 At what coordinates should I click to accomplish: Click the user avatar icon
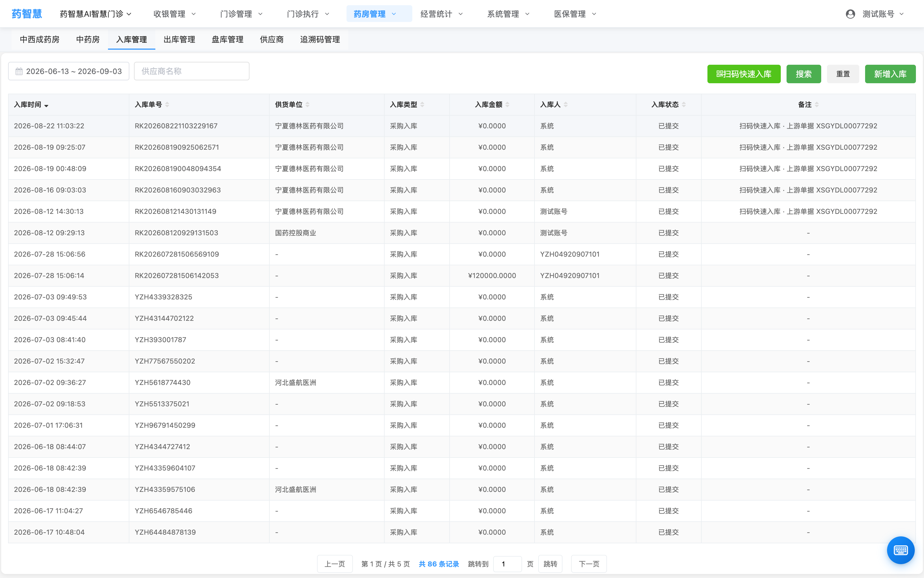[850, 14]
